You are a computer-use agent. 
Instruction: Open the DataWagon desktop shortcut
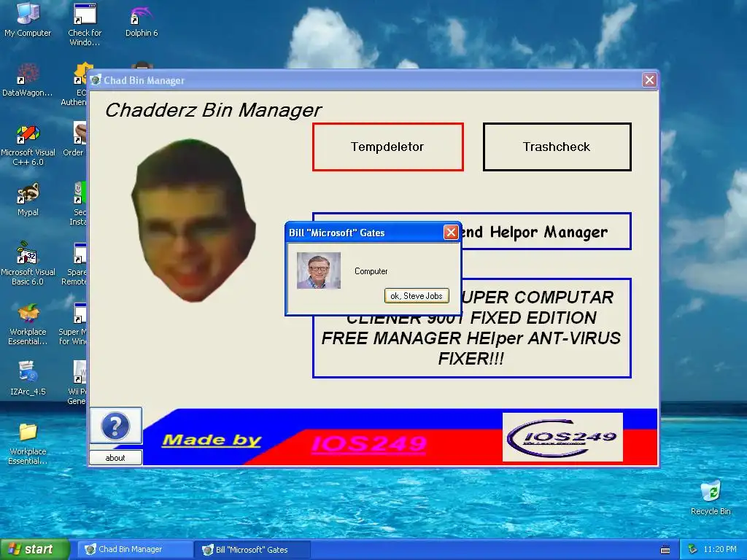(28, 80)
